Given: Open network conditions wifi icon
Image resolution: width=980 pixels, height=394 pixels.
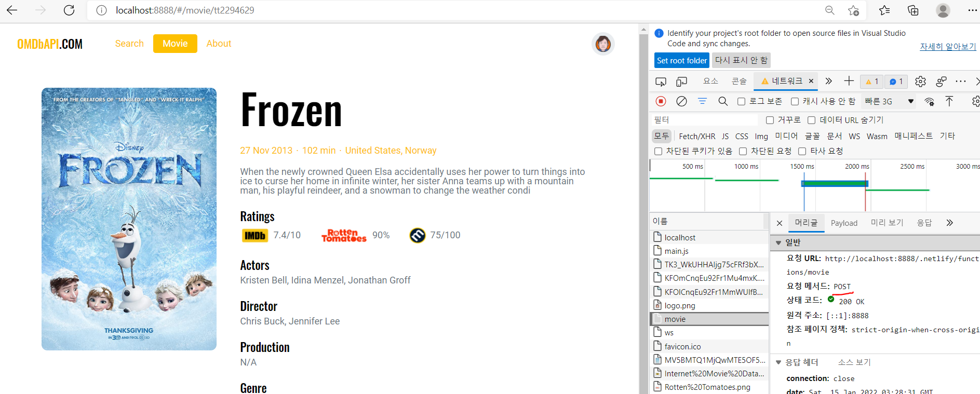Looking at the screenshot, I should (930, 101).
